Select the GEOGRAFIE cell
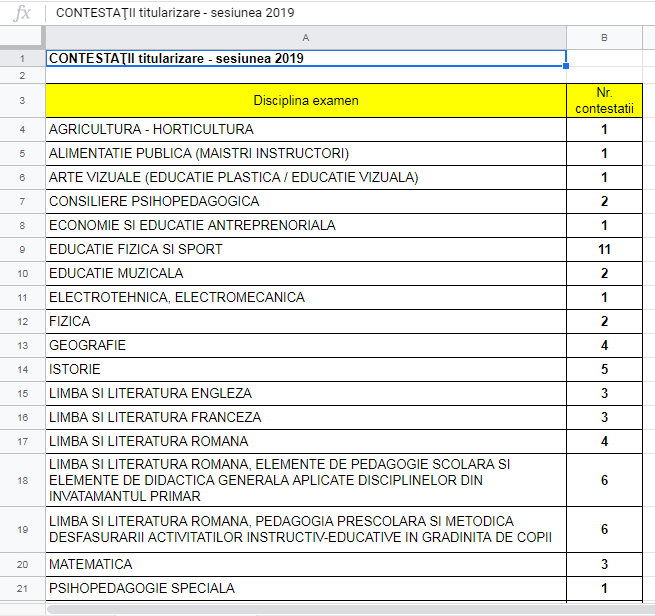The width and height of the screenshot is (655, 616). click(x=305, y=345)
